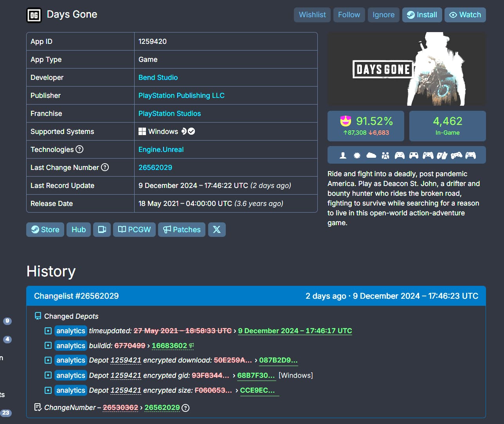Open Changelist #26562029 header link

pos(76,296)
